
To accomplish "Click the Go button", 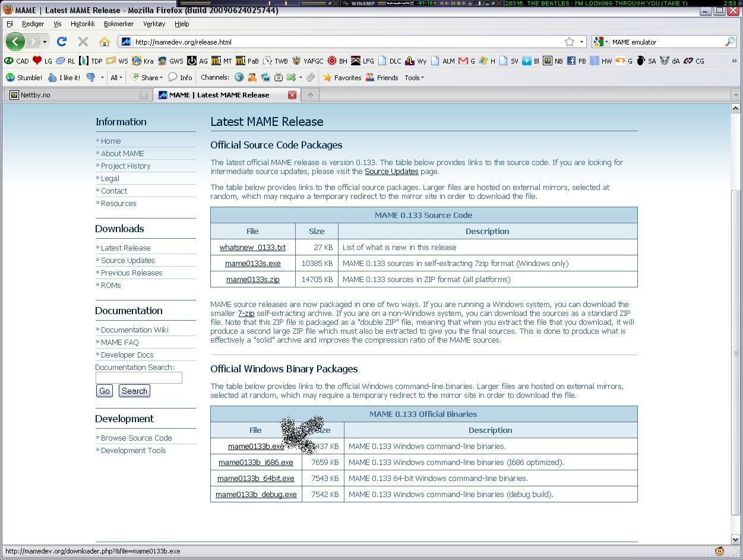I will (105, 391).
